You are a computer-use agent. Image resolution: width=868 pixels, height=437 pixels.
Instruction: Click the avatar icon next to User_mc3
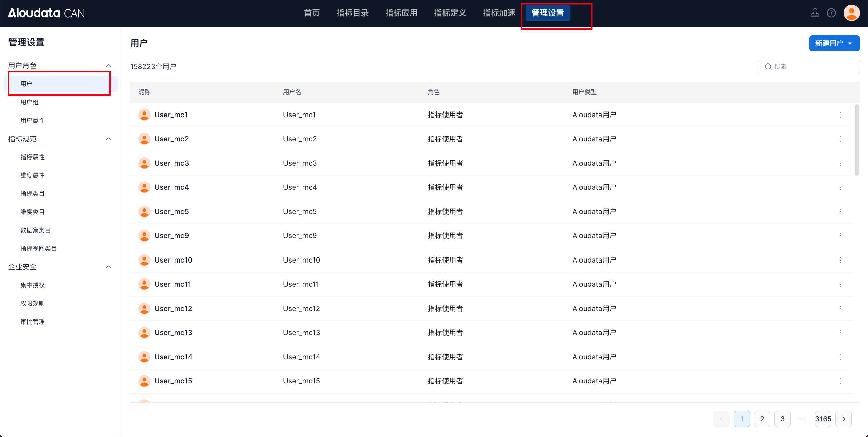pos(144,163)
